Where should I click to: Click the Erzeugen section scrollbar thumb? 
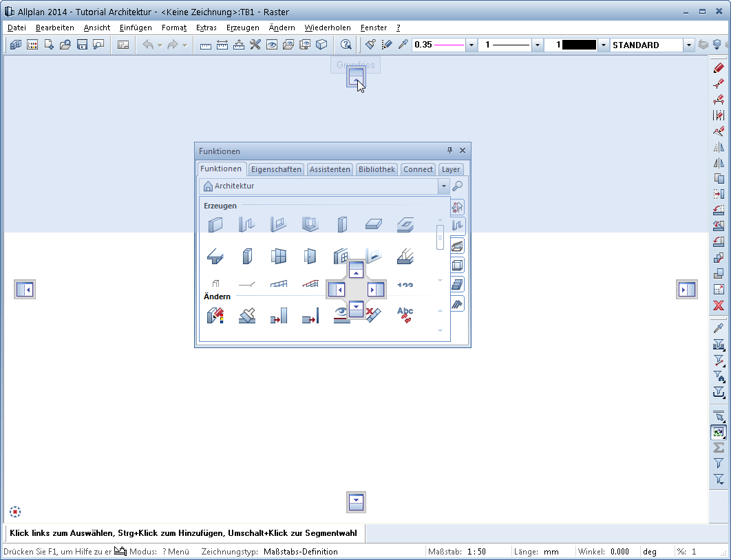(440, 237)
